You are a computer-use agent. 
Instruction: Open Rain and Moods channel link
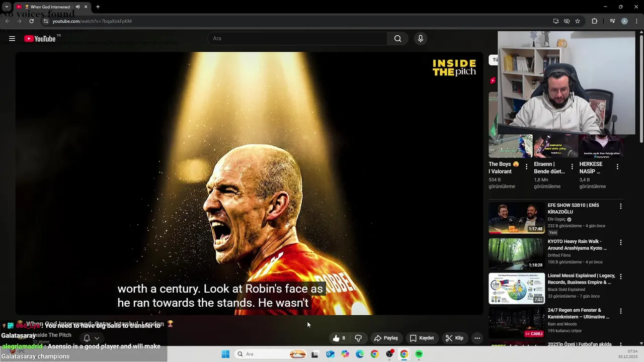point(562,324)
